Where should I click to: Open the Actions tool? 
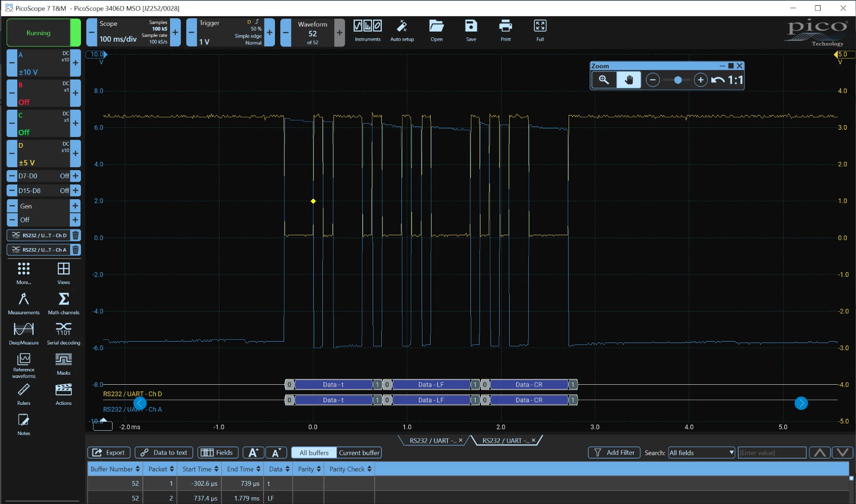click(x=64, y=394)
